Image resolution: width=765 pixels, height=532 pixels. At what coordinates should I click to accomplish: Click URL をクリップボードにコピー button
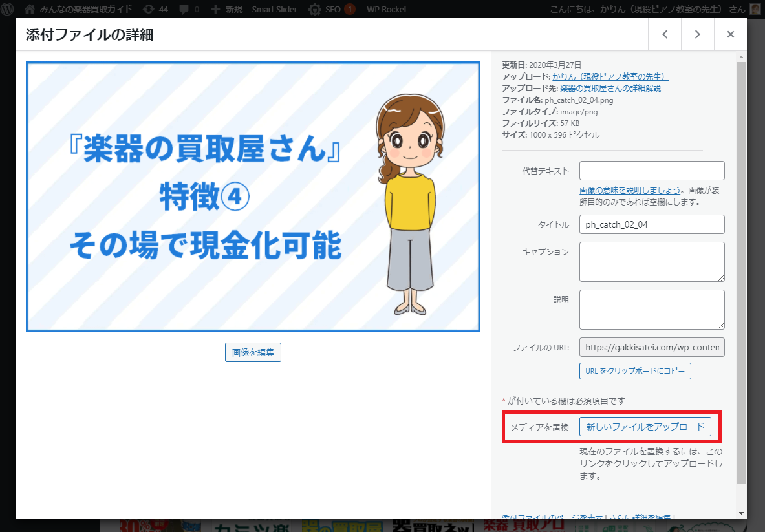pyautogui.click(x=635, y=371)
